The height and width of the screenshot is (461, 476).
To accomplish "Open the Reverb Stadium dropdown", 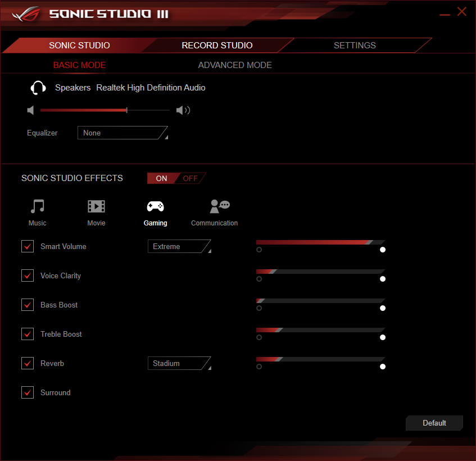I will (x=179, y=363).
